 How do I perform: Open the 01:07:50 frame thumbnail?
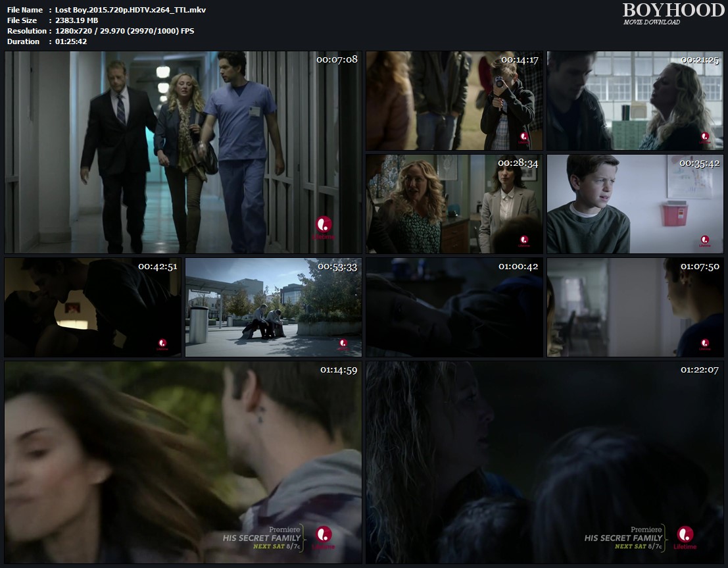click(635, 307)
